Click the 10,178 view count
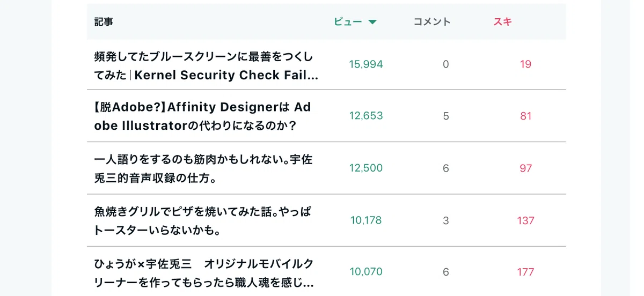This screenshot has height=296, width=644. pyautogui.click(x=366, y=220)
